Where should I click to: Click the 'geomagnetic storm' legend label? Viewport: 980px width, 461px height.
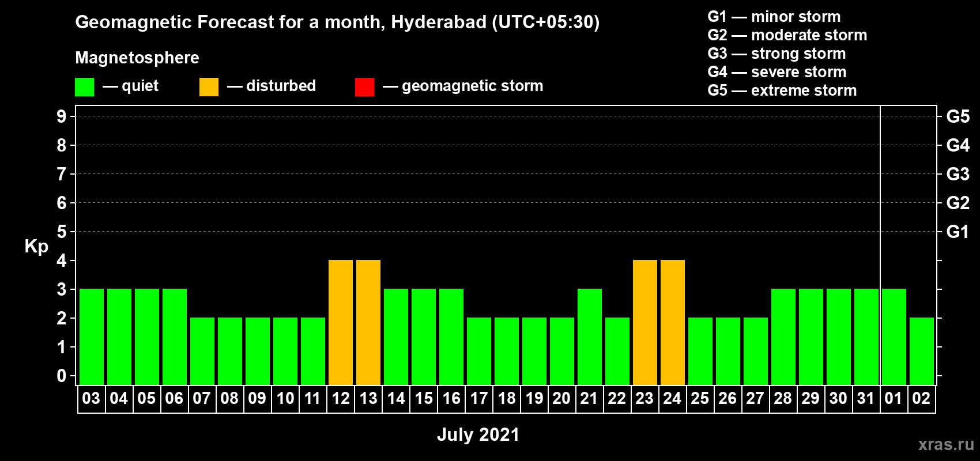click(x=473, y=86)
